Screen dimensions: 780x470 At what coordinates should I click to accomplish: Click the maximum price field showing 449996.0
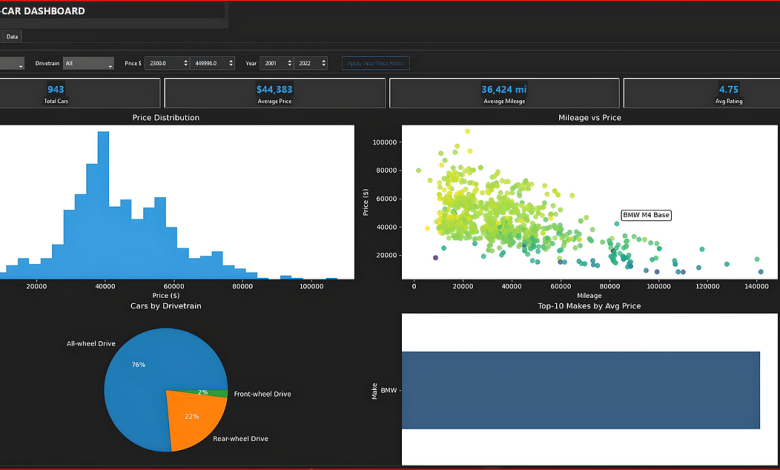pos(212,63)
